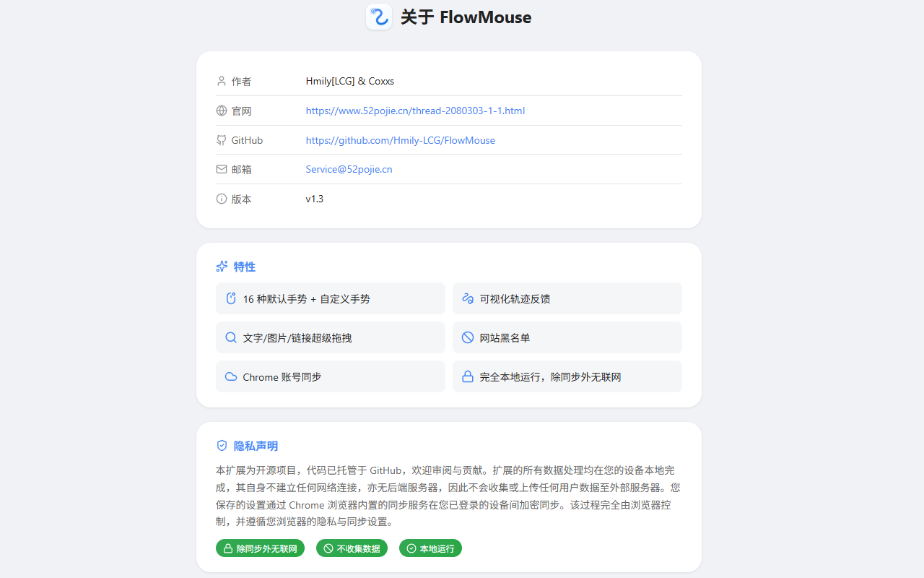
Task: Open the 52pojie thread official site link
Action: click(415, 111)
